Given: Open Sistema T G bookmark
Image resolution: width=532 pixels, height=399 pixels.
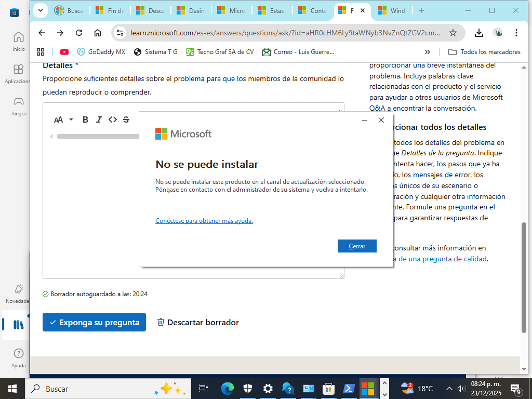Looking at the screenshot, I should tap(156, 52).
